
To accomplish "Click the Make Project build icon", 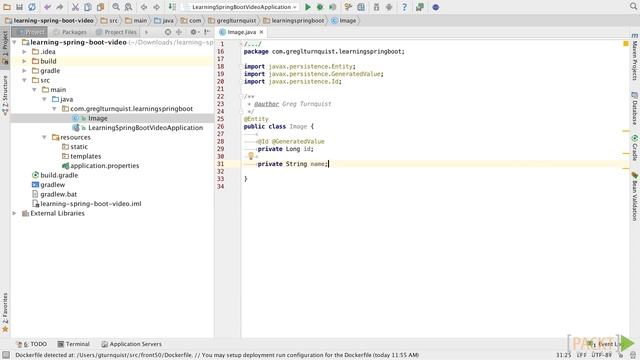I will tap(172, 7).
